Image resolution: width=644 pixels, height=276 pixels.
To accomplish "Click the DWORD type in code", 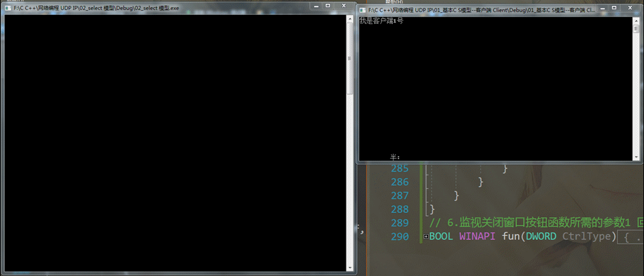I will (x=542, y=237).
